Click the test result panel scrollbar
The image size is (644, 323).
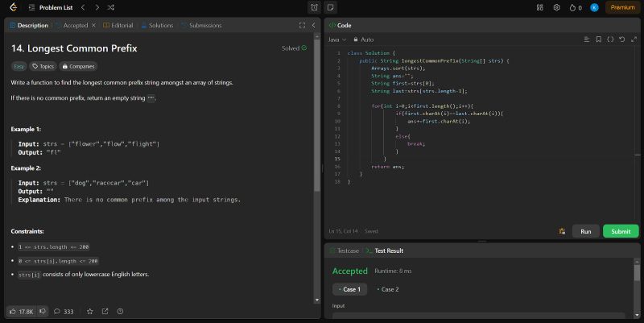[x=637, y=273]
